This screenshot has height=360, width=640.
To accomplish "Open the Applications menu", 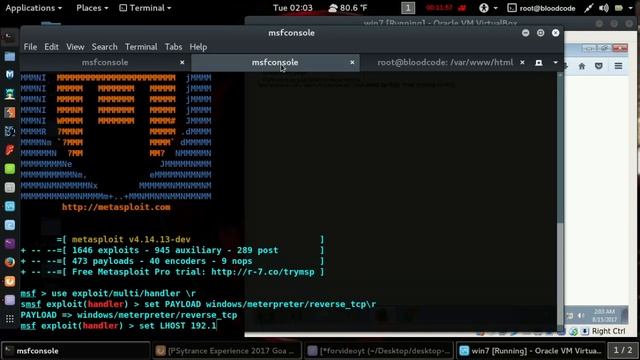I will click(x=33, y=8).
